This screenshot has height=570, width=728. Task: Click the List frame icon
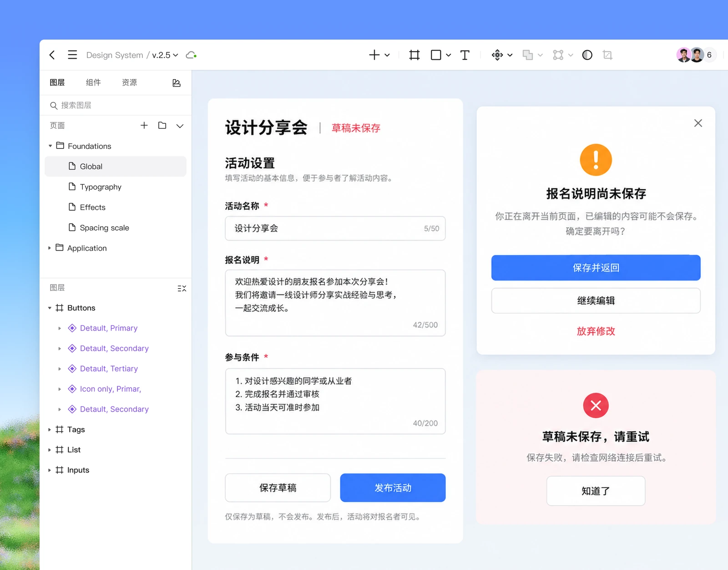point(60,450)
